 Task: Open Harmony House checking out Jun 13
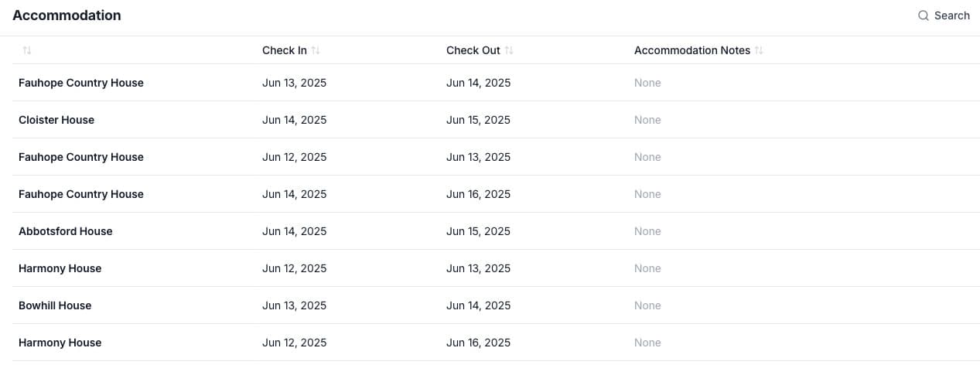pos(496,268)
